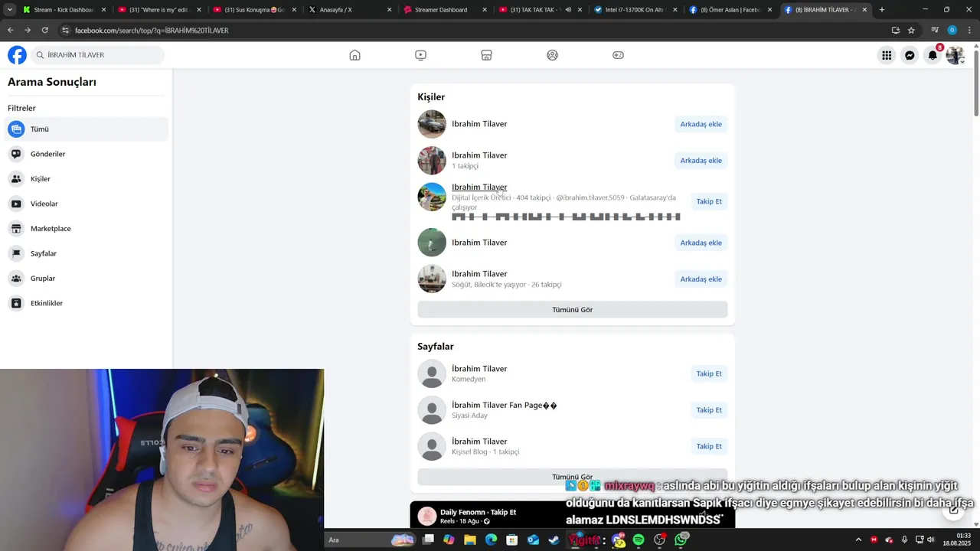Image resolution: width=980 pixels, height=551 pixels.
Task: Open Daily Fenomn reel post header
Action: click(478, 512)
